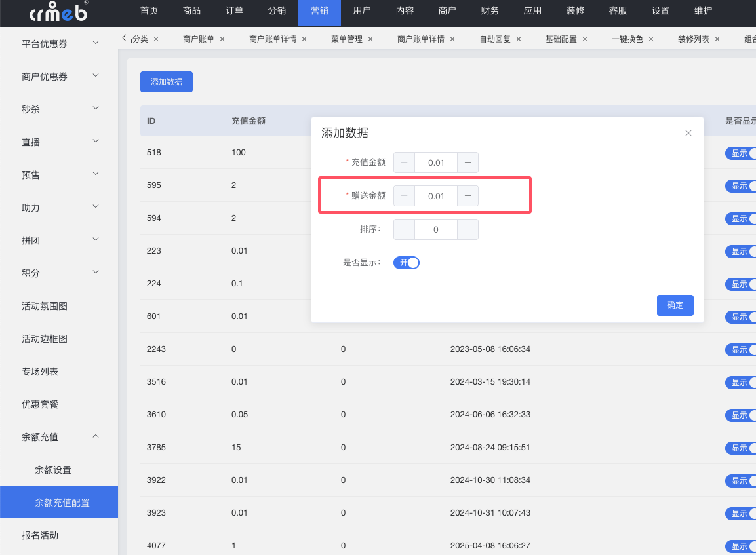Image resolution: width=756 pixels, height=555 pixels.
Task: Expand 直播 sidebar menu
Action: click(59, 142)
